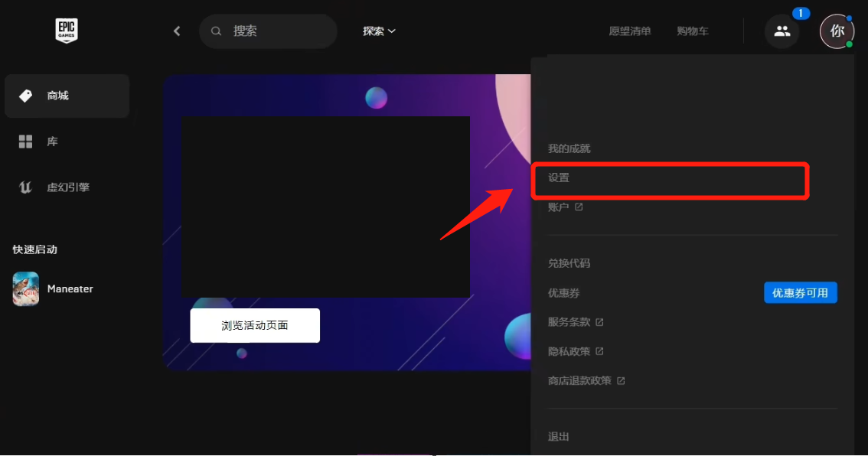The height and width of the screenshot is (456, 868).
Task: Open 隐私政策 privacy policy
Action: (x=569, y=351)
